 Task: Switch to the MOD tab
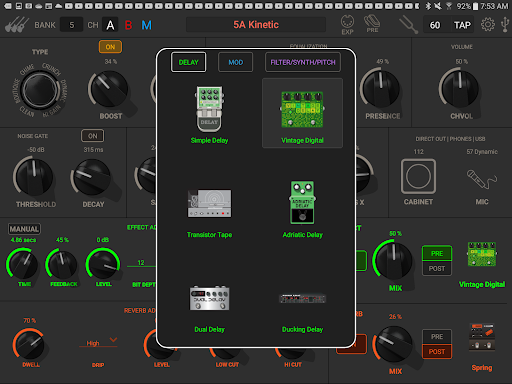(235, 62)
